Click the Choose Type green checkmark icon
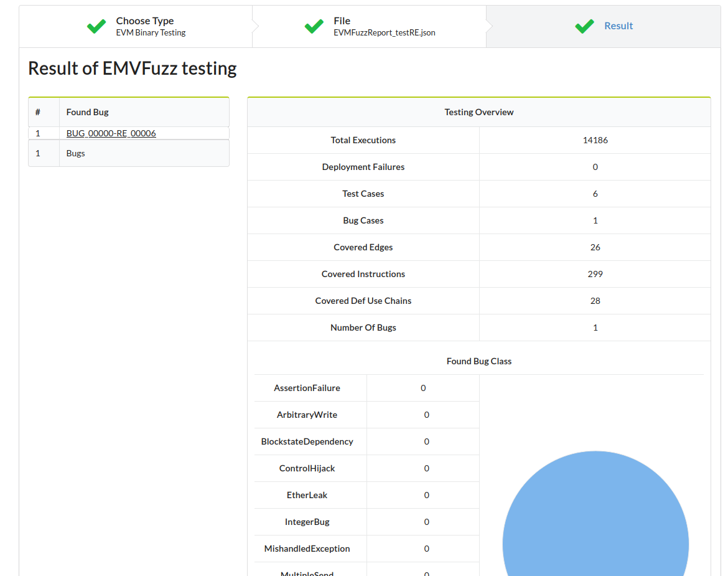The image size is (728, 576). pyautogui.click(x=96, y=26)
